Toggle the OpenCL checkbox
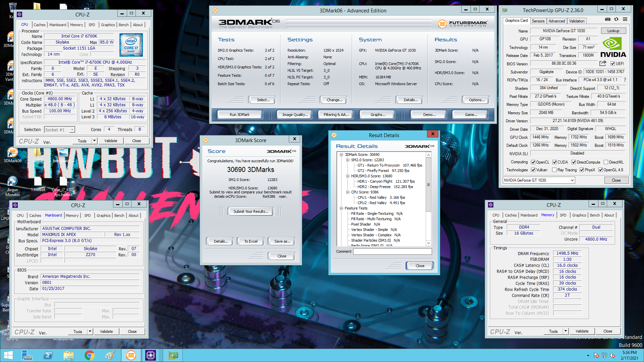 533,162
